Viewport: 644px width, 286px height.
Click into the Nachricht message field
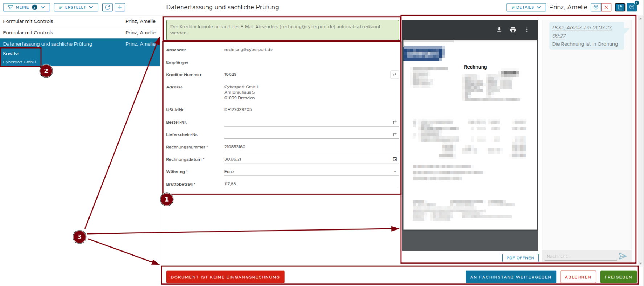click(580, 256)
